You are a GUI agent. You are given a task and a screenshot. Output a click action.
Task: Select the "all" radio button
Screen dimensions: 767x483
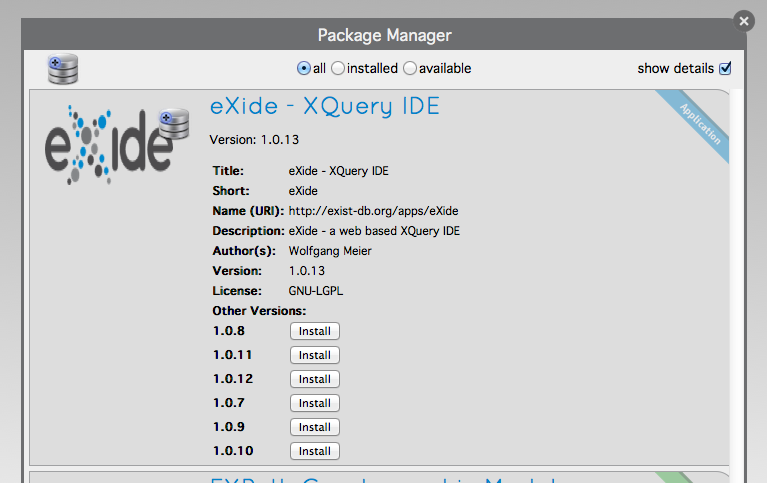[304, 69]
